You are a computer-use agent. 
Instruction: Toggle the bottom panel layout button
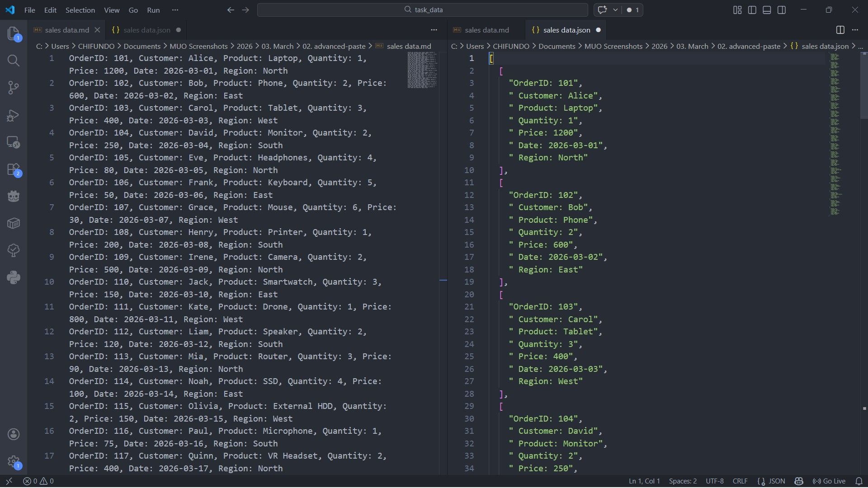[x=767, y=10]
